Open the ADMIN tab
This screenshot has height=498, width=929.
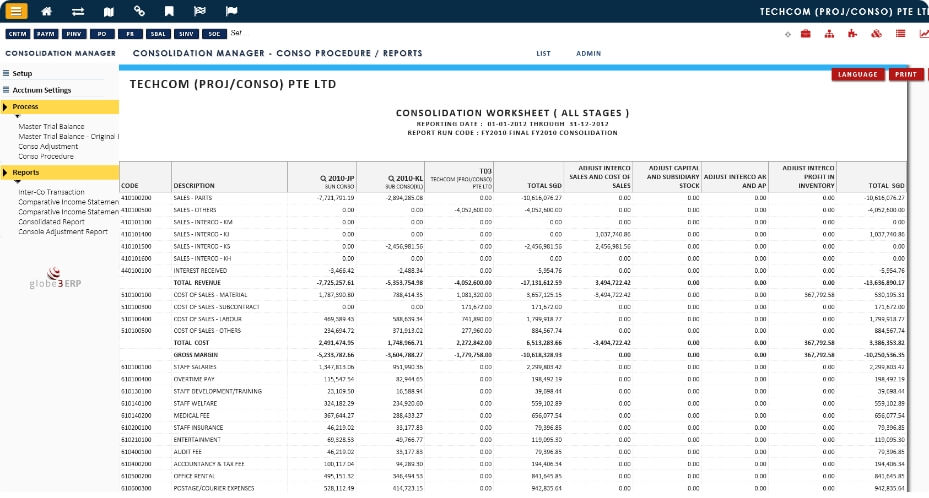coord(588,53)
